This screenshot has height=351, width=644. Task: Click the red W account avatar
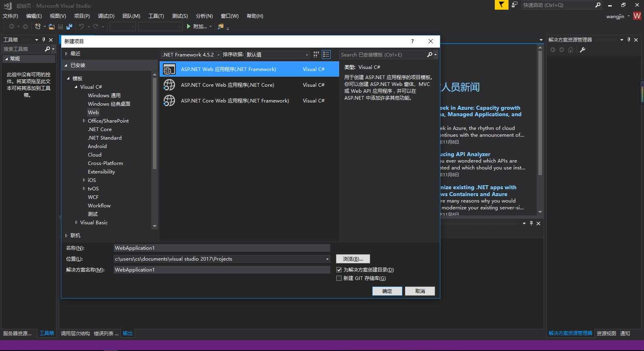[x=637, y=16]
